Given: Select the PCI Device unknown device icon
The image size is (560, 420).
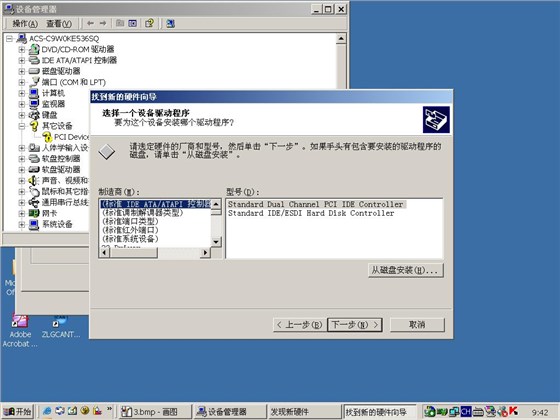Looking at the screenshot, I should pyautogui.click(x=47, y=137).
